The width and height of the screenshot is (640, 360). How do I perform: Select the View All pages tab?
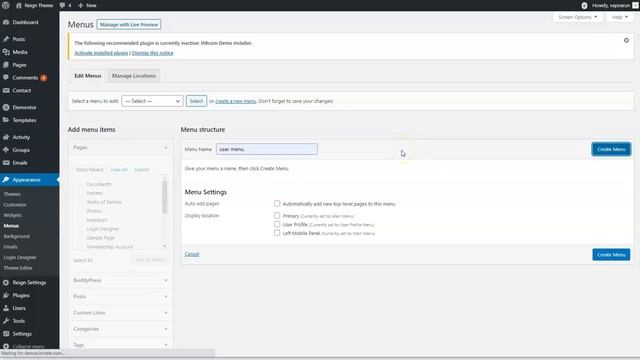point(119,169)
